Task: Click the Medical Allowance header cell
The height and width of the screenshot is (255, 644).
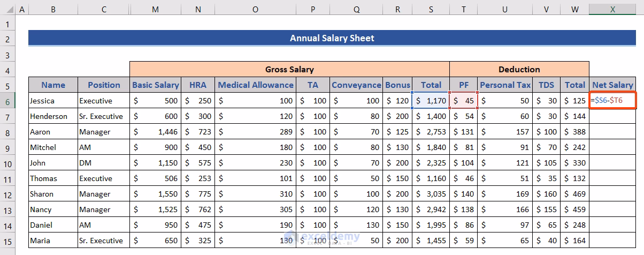Action: click(x=256, y=85)
